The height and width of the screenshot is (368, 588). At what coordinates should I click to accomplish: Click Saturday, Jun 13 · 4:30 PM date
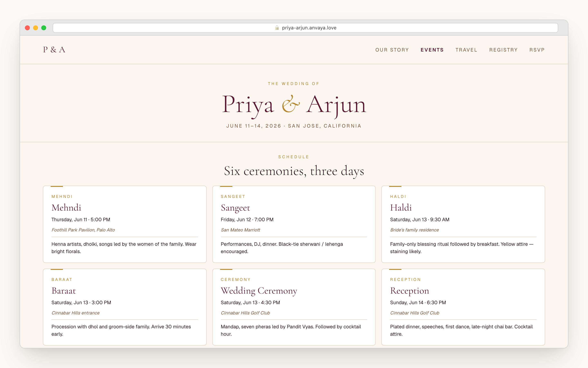250,303
